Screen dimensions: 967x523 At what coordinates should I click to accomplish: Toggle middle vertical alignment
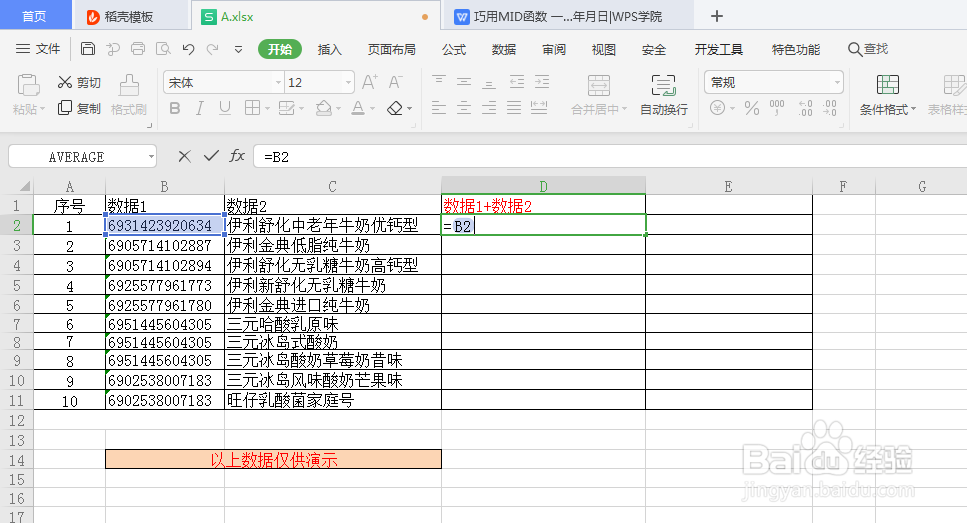(464, 81)
